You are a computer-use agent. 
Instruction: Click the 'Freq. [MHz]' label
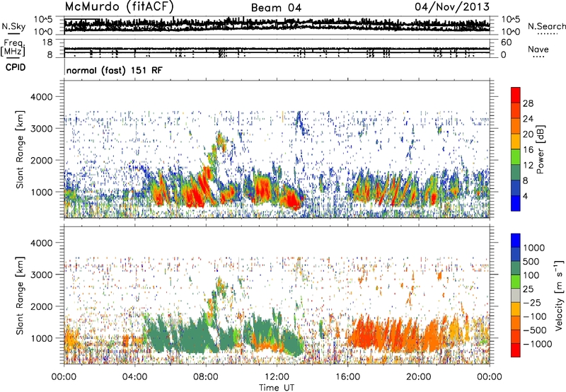click(13, 48)
